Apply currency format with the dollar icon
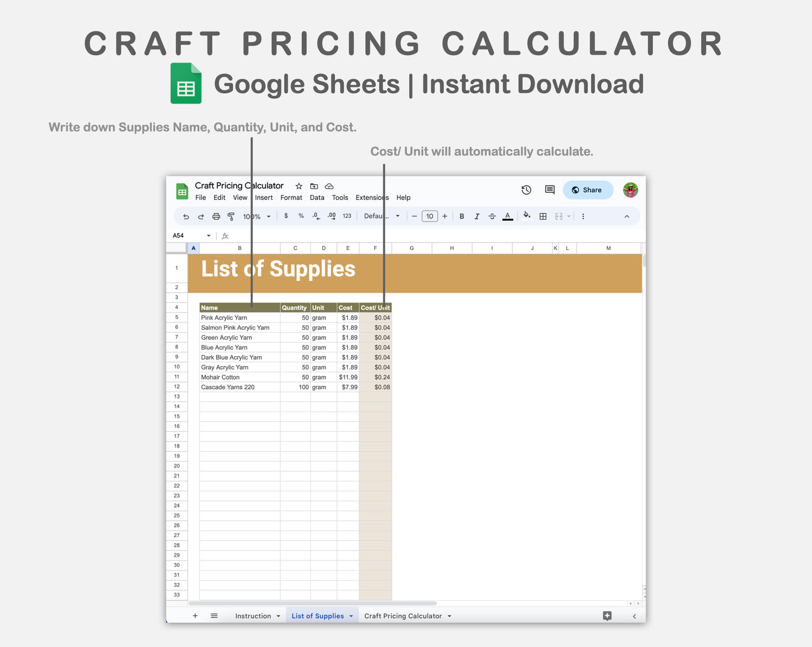 click(x=286, y=216)
